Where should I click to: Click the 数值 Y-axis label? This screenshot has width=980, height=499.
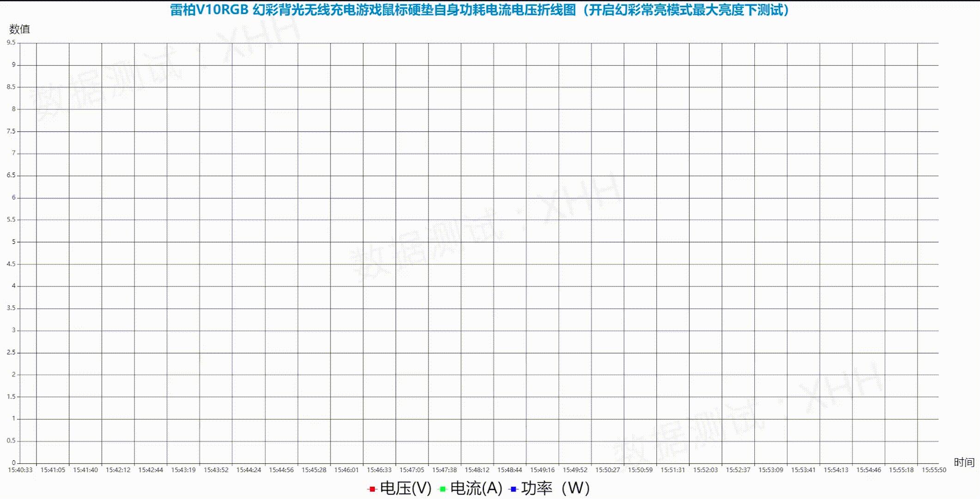pyautogui.click(x=19, y=29)
